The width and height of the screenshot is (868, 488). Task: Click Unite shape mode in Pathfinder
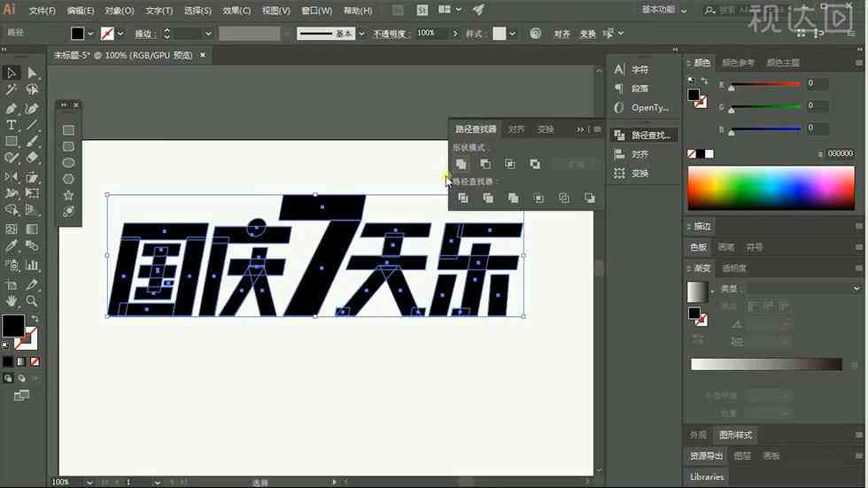click(461, 164)
